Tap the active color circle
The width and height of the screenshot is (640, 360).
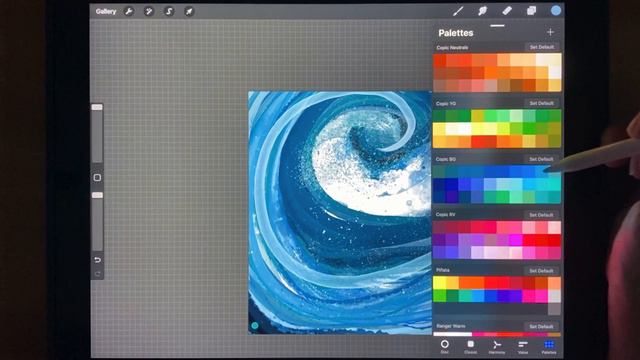(556, 11)
